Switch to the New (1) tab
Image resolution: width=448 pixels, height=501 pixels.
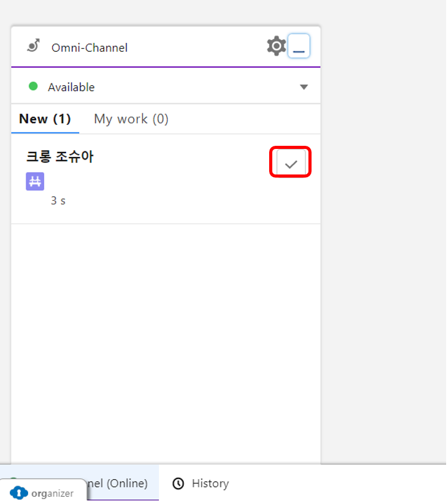(x=45, y=119)
